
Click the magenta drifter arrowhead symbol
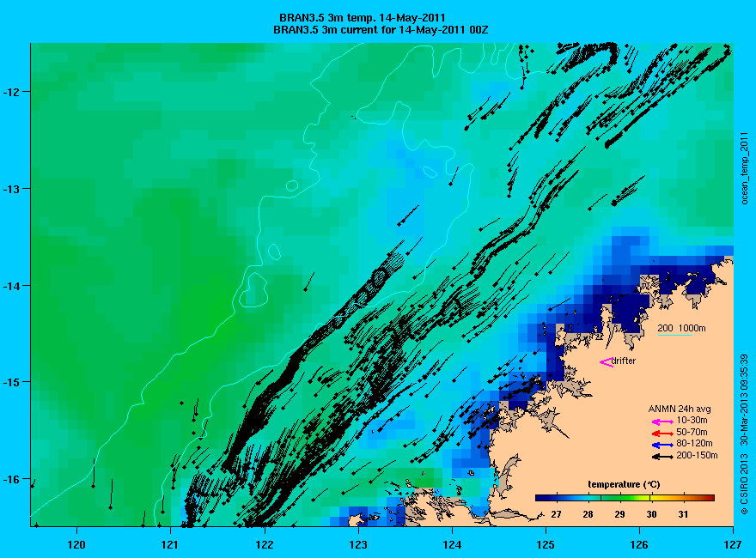click(606, 362)
